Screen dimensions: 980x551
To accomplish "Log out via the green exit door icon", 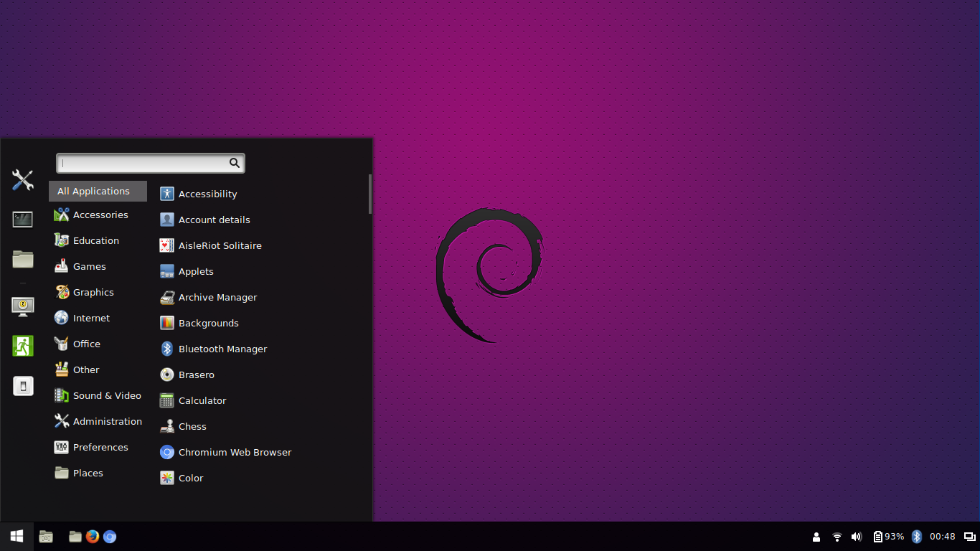I will tap(22, 346).
